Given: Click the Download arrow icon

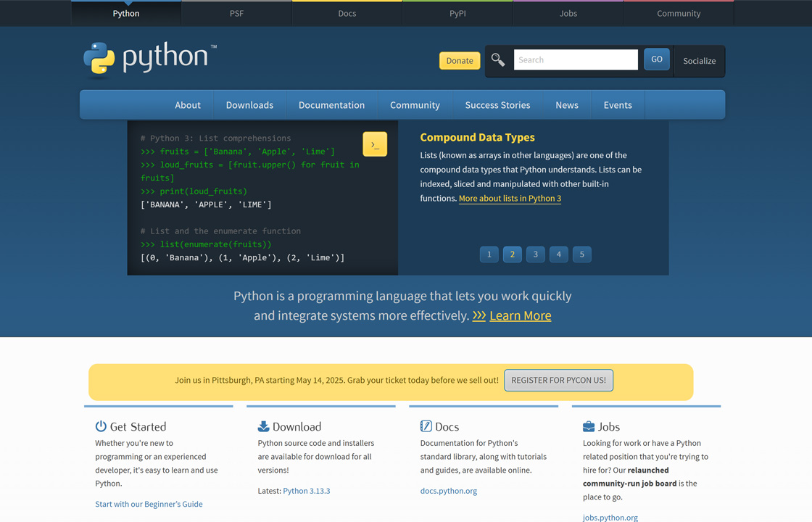Looking at the screenshot, I should pos(264,426).
